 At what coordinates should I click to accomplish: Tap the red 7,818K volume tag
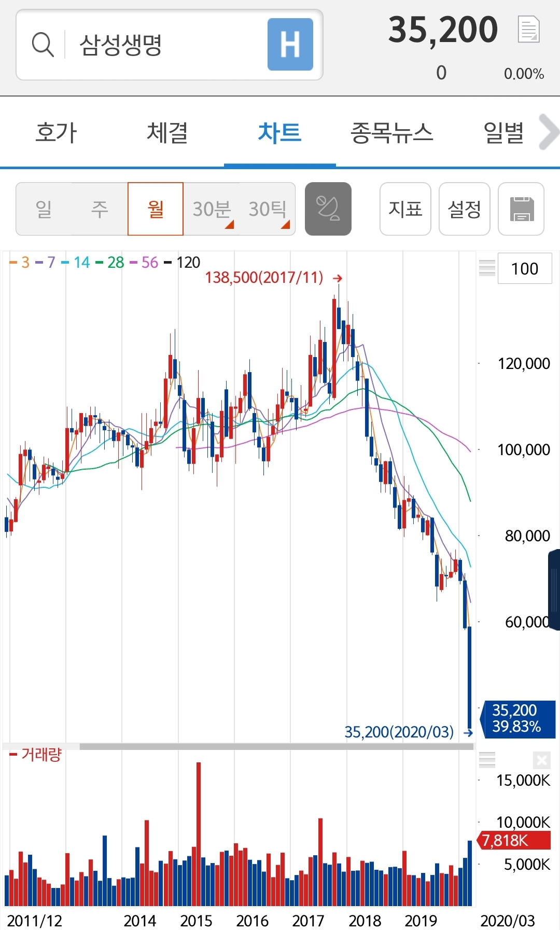(515, 840)
